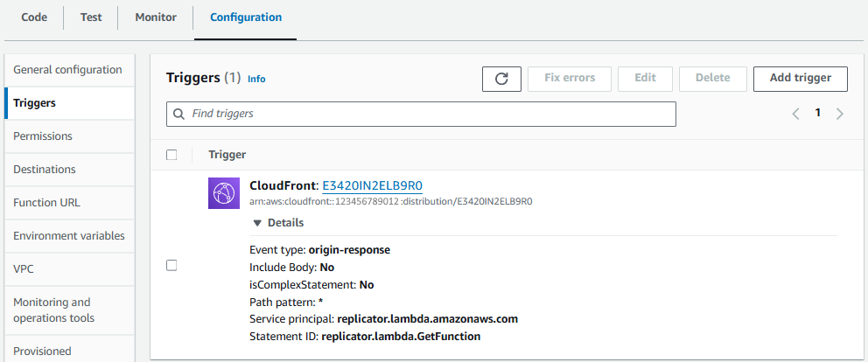Collapse the Details disclosure triangle
This screenshot has height=362, width=868.
[x=257, y=223]
